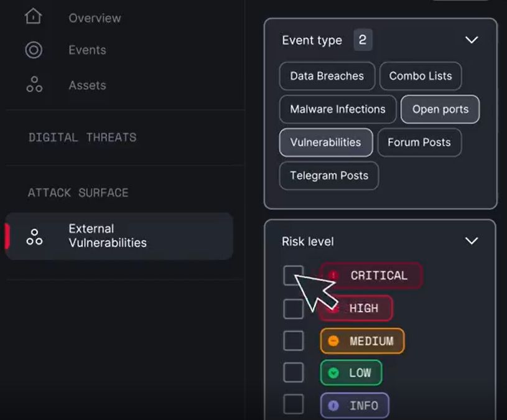Click the Assets three-circles icon
Viewport: 507px width, 420px height.
click(x=34, y=85)
